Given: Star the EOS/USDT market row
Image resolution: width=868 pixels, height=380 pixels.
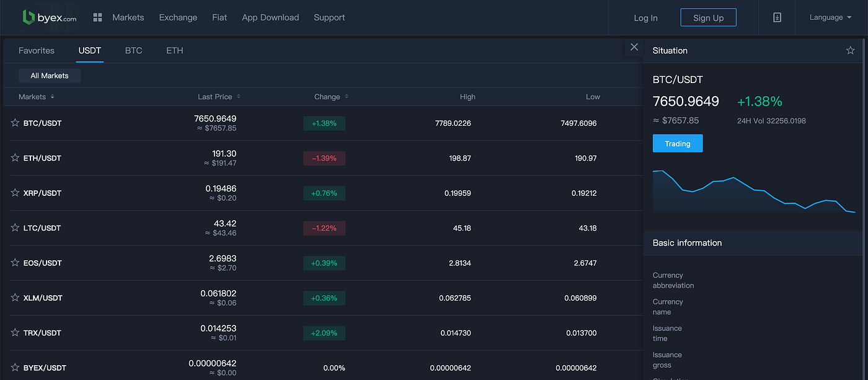Looking at the screenshot, I should 15,262.
